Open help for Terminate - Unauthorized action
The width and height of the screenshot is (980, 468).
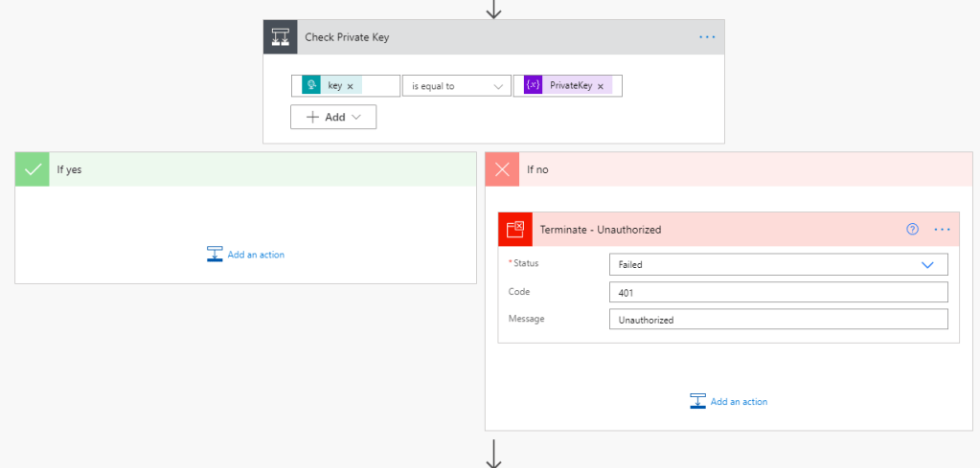click(x=912, y=230)
